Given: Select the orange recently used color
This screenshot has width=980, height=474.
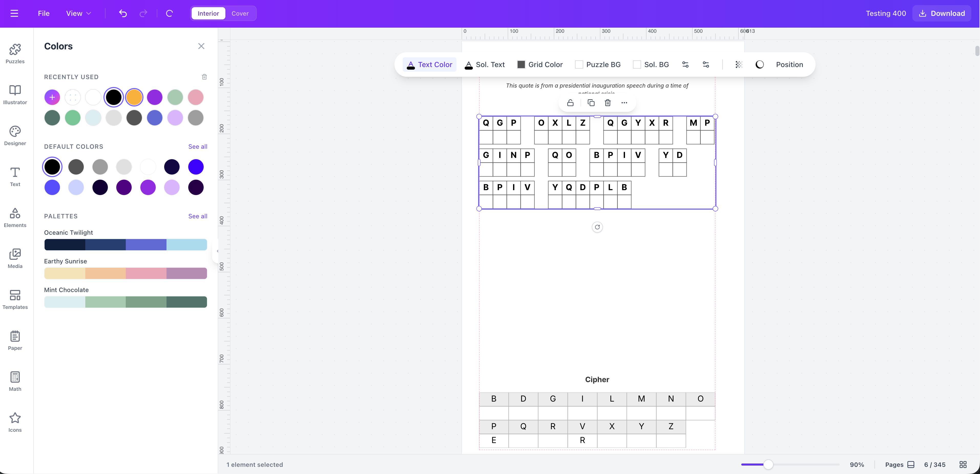Looking at the screenshot, I should tap(134, 97).
